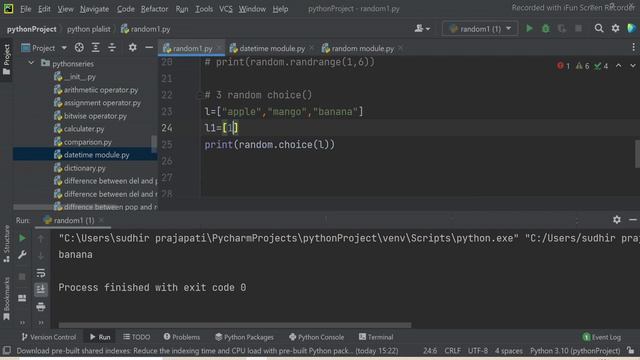Toggle tool window bars icon at bottom left
640x360 pixels.
pyautogui.click(x=7, y=351)
